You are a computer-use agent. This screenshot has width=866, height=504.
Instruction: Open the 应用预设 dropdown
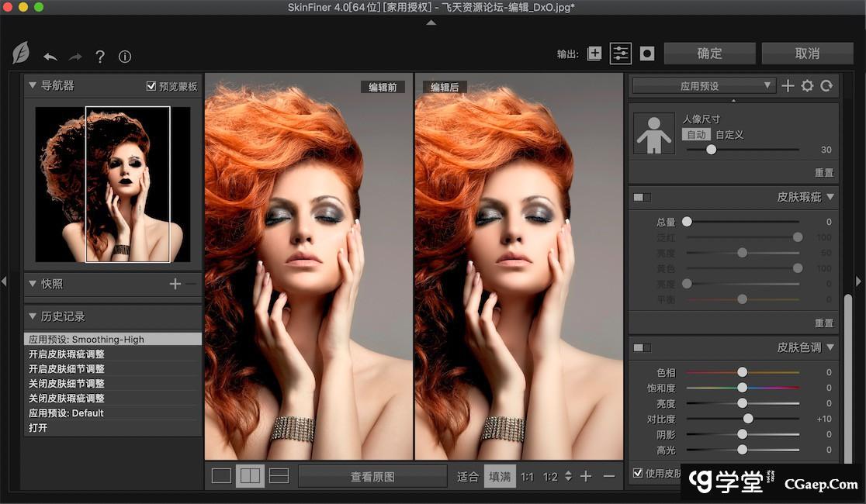[703, 86]
